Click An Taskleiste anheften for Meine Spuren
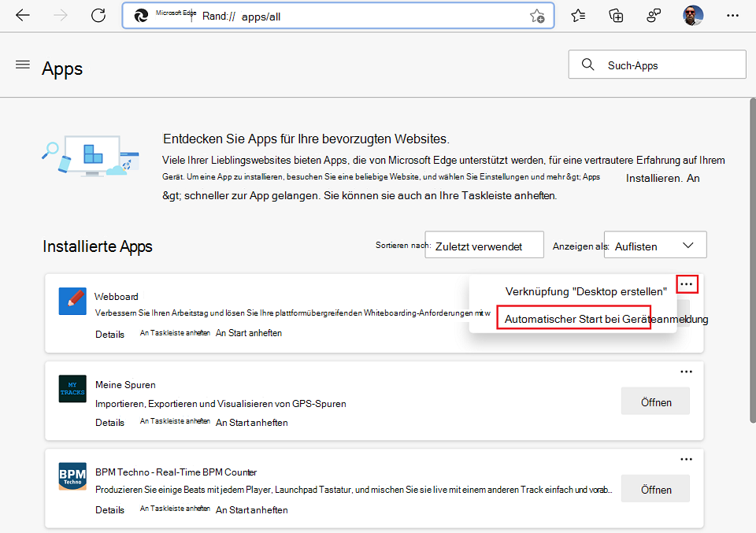Image resolution: width=756 pixels, height=533 pixels. (x=175, y=421)
